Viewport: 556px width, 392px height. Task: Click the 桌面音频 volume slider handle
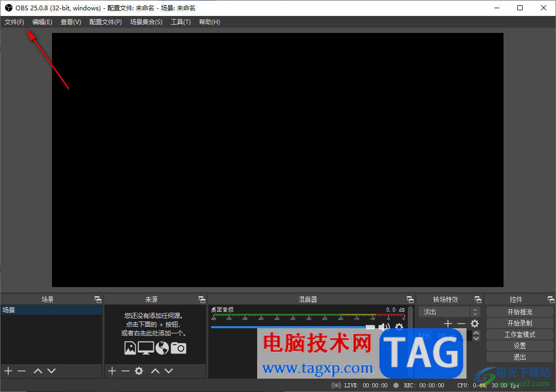click(370, 327)
